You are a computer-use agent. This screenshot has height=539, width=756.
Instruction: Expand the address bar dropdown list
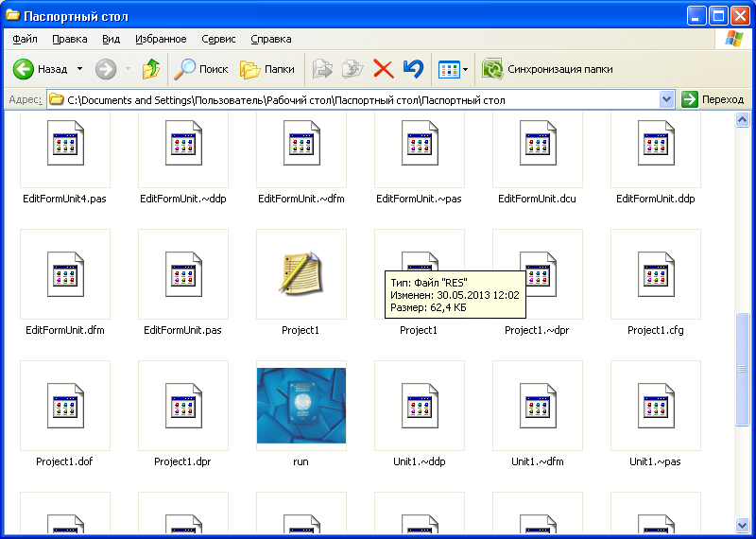click(666, 99)
